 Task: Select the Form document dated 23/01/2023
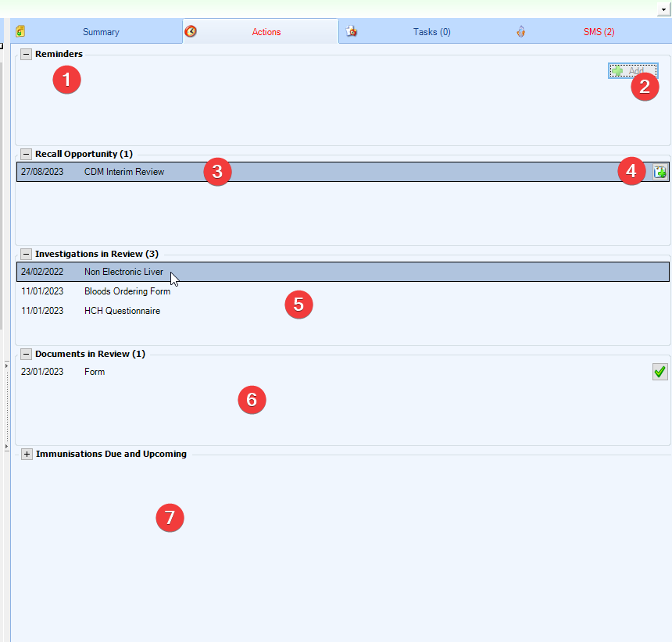pyautogui.click(x=95, y=372)
